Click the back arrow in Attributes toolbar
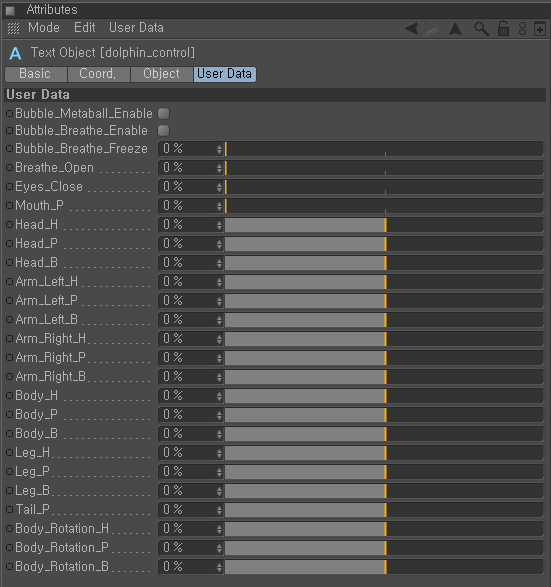Screen dimensions: 551x587 (412, 28)
